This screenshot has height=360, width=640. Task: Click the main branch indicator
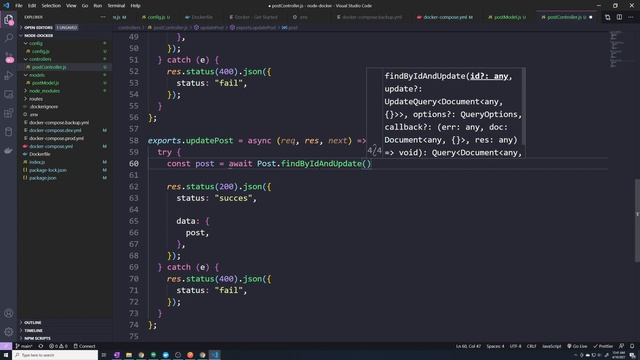pos(24,346)
